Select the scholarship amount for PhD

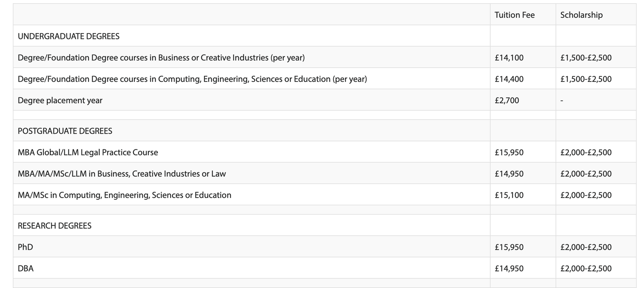pos(586,247)
